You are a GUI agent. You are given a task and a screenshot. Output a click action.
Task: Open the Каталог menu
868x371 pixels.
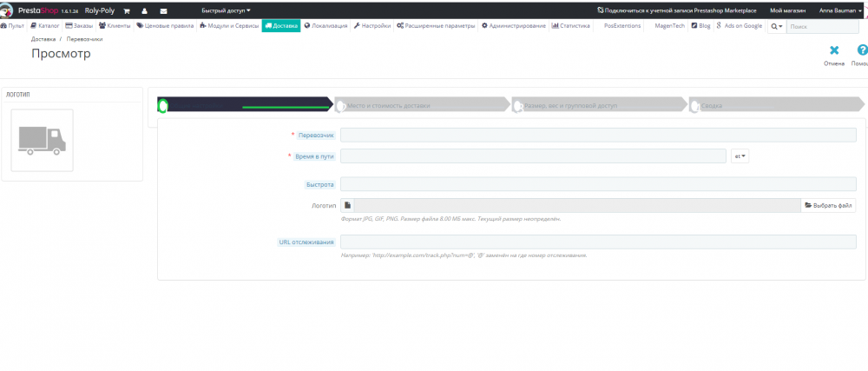point(45,26)
